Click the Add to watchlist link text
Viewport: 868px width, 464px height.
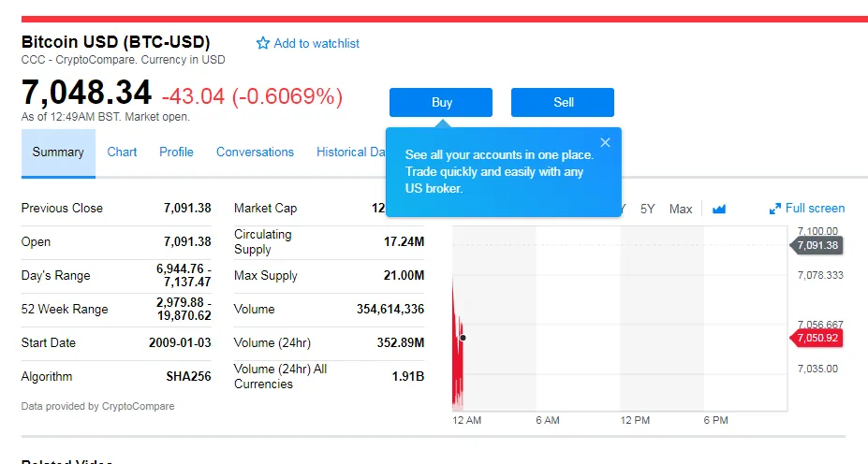click(x=316, y=43)
